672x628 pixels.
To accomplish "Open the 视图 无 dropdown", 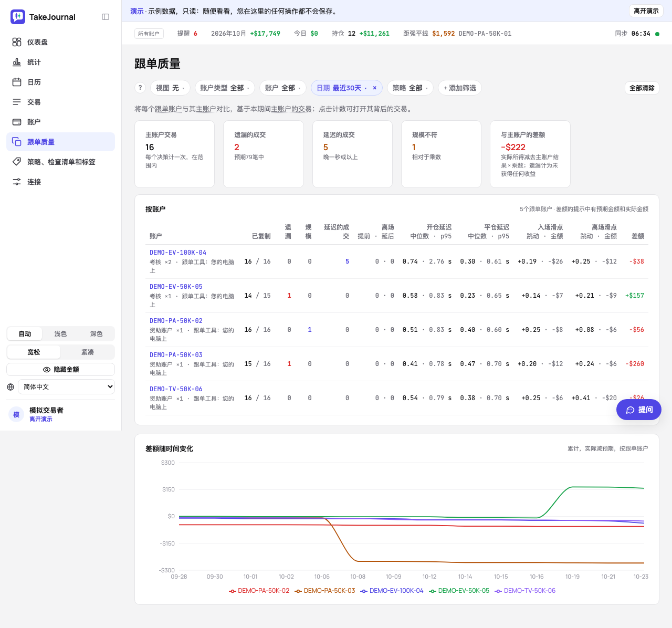I will click(x=170, y=88).
